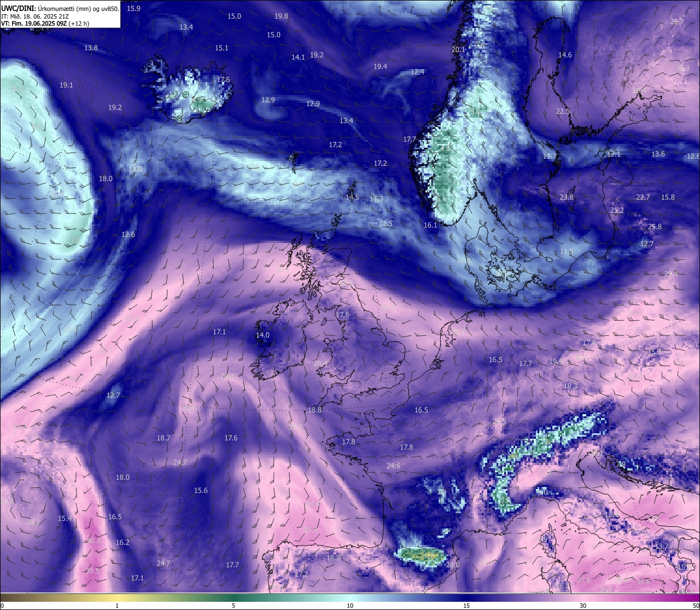The height and width of the screenshot is (610, 700).
Task: Click the 14.1 value label
Action: 298,57
